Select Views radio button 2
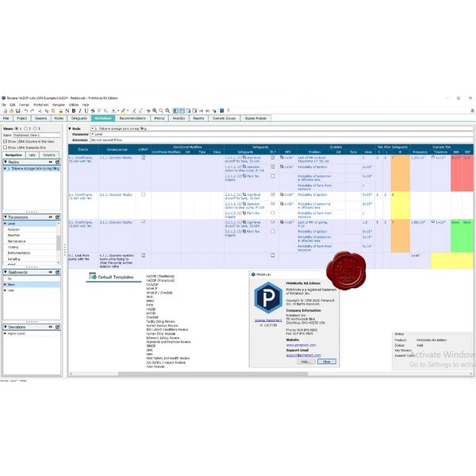This screenshot has width=476, height=476. 29,128
